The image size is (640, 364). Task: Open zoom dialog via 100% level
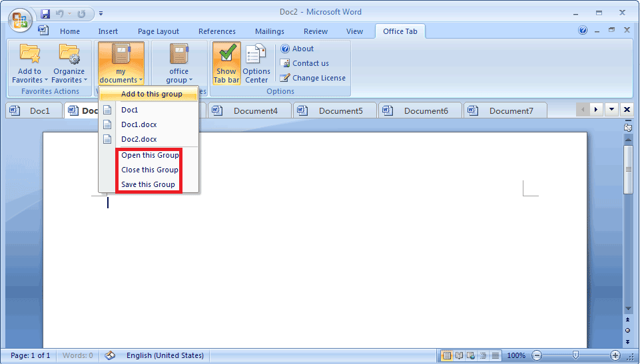(x=516, y=355)
